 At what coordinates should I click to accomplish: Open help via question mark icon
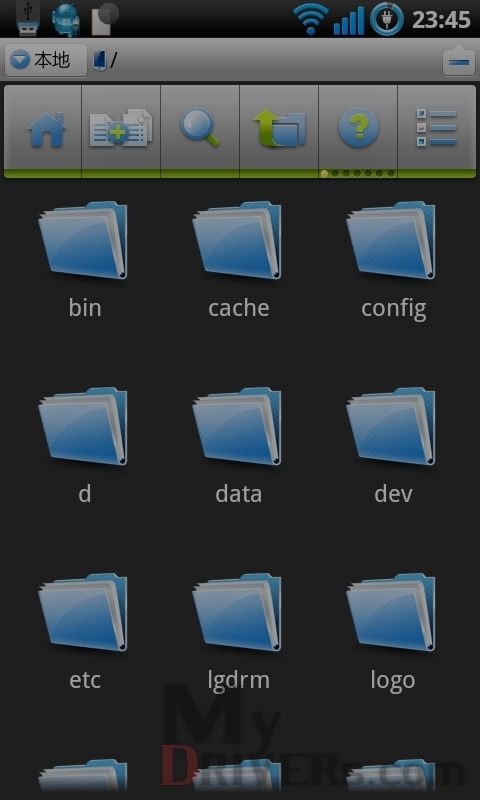coord(358,128)
